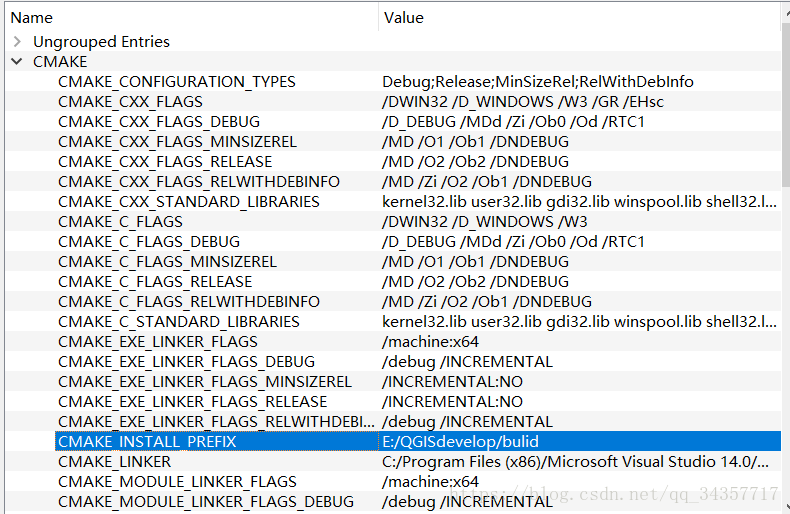Image resolution: width=790 pixels, height=514 pixels.
Task: Select CMAKE_CONFIGURATION_TYPES entry
Action: 177,82
